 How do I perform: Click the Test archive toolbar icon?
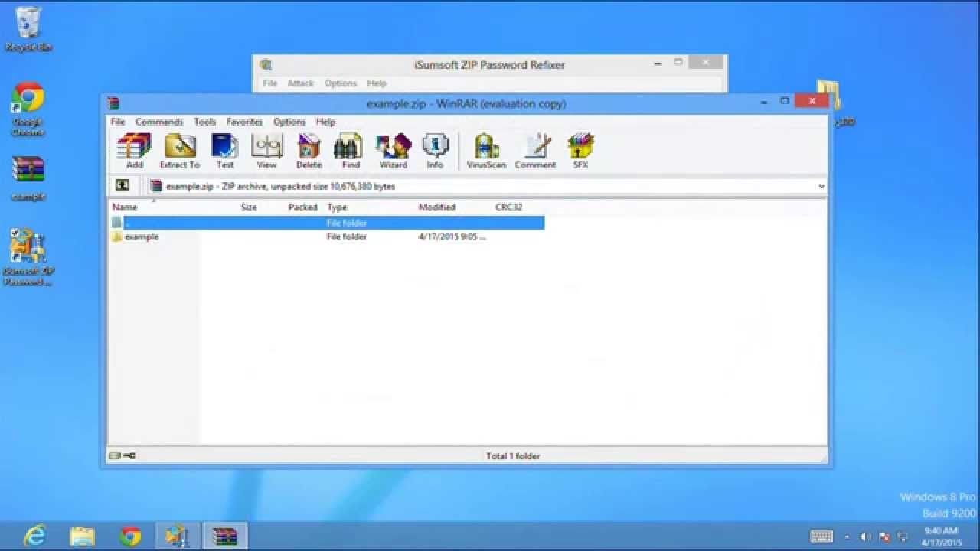225,151
